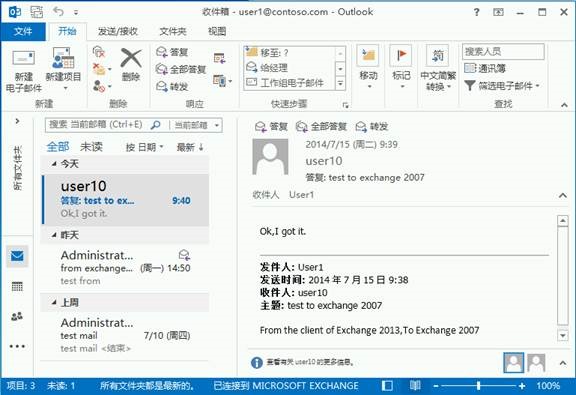Click the New Email (新建电子邮件) icon
This screenshot has width=576, height=395.
pyautogui.click(x=24, y=59)
